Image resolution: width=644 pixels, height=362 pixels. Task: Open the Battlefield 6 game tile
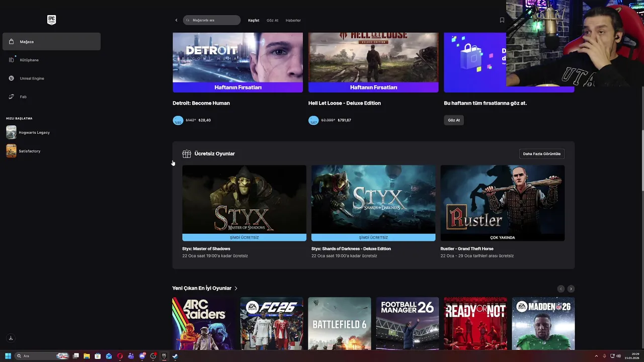pyautogui.click(x=340, y=323)
